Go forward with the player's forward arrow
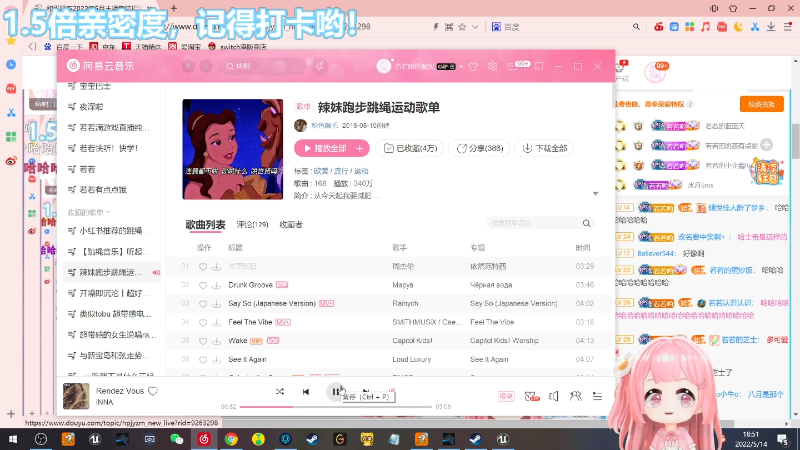Screen dimensions: 800x450 coord(206,66)
